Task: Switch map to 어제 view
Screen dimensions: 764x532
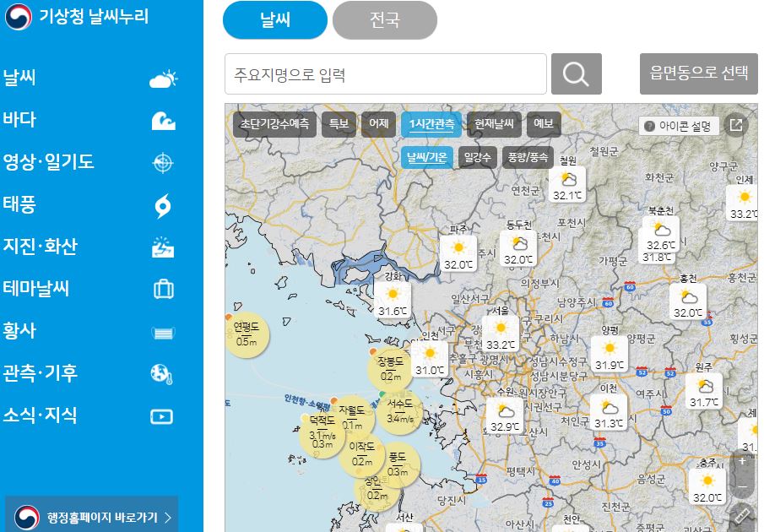Action: coord(378,124)
